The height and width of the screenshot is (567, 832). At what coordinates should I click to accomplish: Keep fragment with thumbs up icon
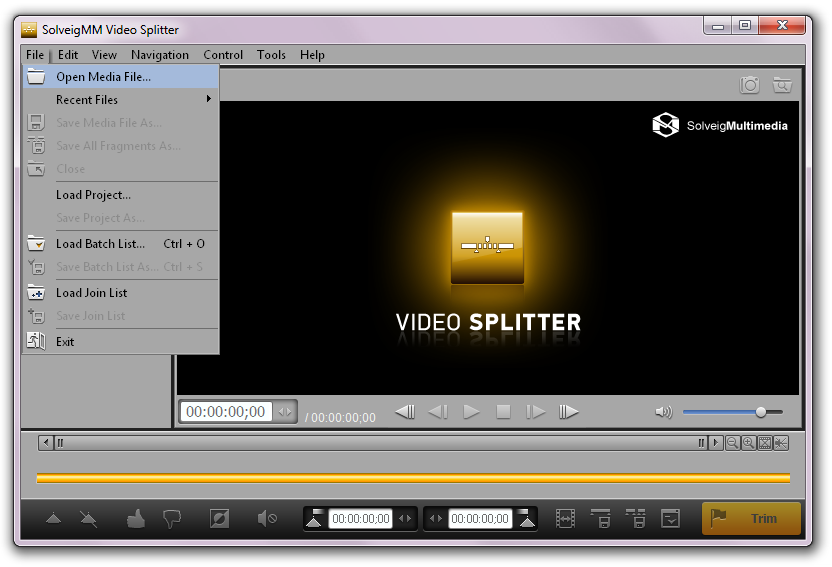(136, 518)
